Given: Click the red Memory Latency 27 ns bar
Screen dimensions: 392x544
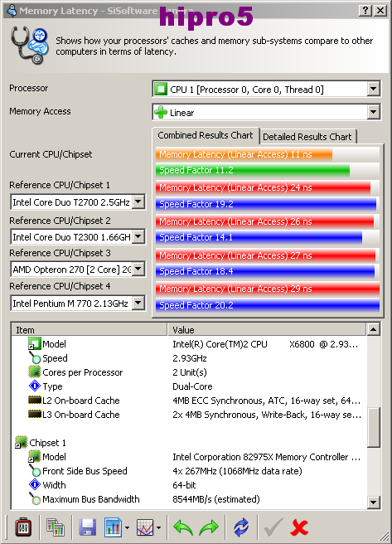Looking at the screenshot, I should point(265,255).
